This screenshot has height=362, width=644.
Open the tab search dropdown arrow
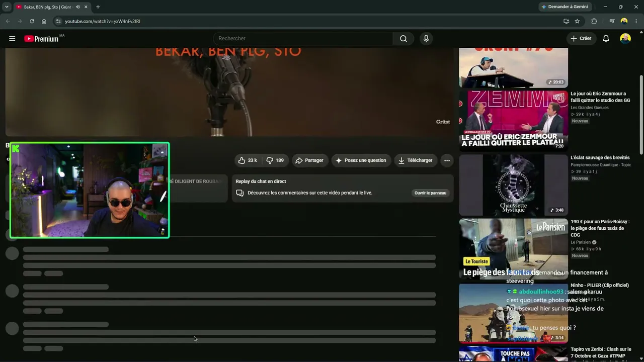coord(7,7)
